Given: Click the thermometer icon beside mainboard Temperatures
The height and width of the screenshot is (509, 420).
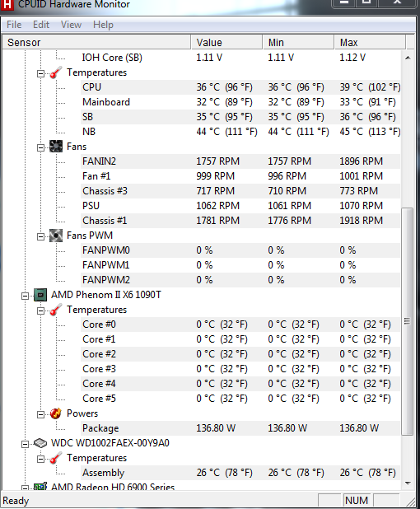Looking at the screenshot, I should pos(56,72).
